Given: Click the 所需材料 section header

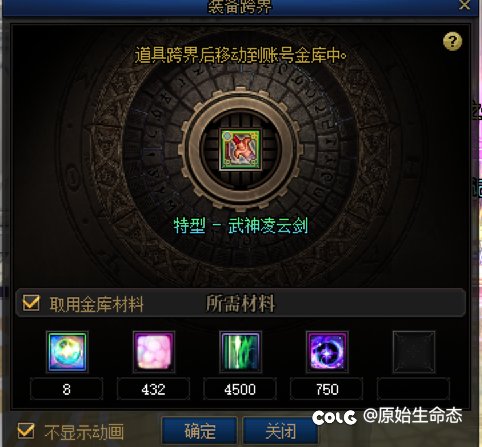Looking at the screenshot, I should click(241, 303).
